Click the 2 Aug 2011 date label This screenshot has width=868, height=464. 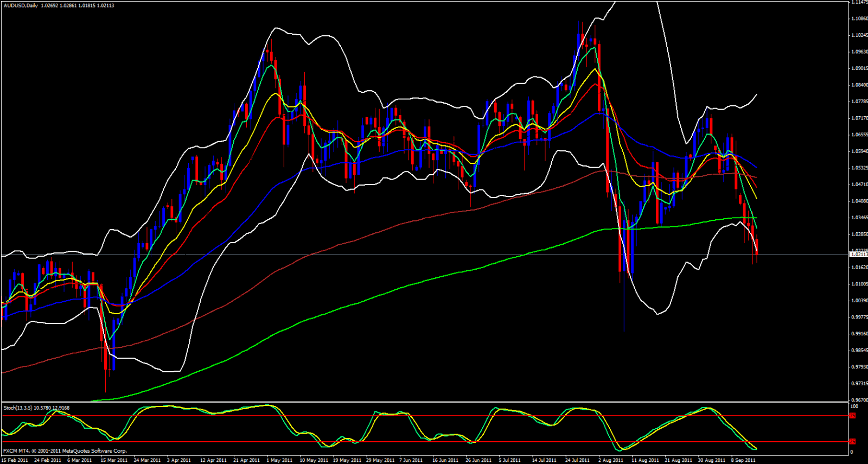point(611,460)
